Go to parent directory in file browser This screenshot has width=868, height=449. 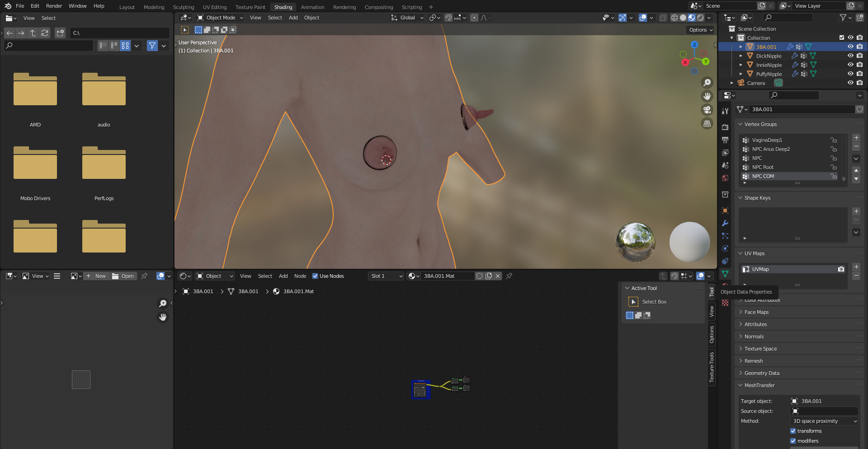[33, 33]
